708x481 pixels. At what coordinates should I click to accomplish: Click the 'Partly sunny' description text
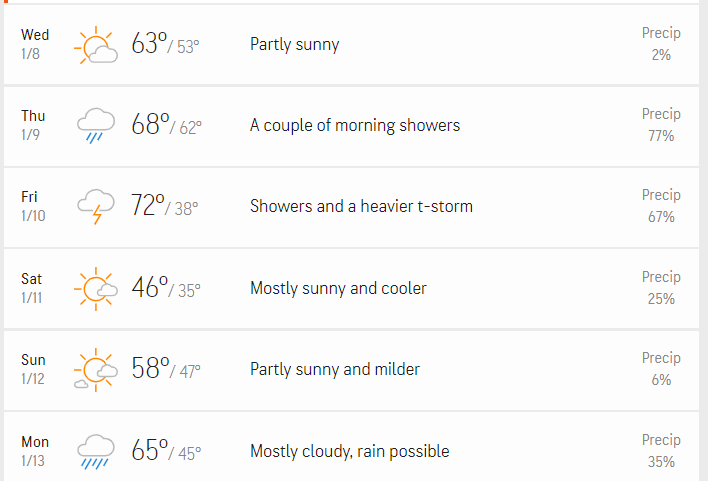(294, 44)
